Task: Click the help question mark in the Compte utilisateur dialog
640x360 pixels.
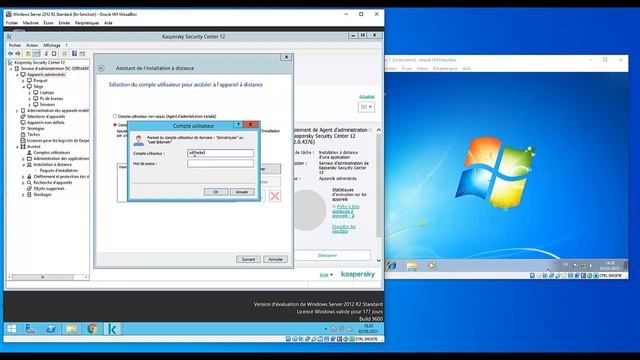Action: [238, 124]
